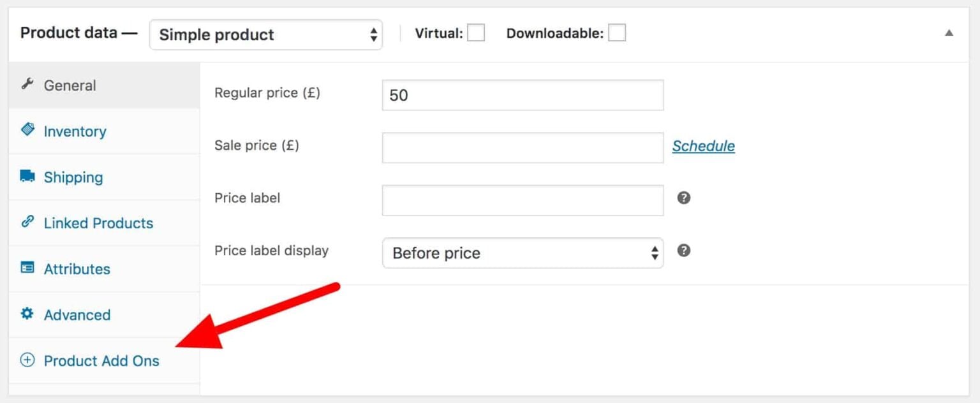Collapse the Product data panel

pyautogui.click(x=950, y=31)
